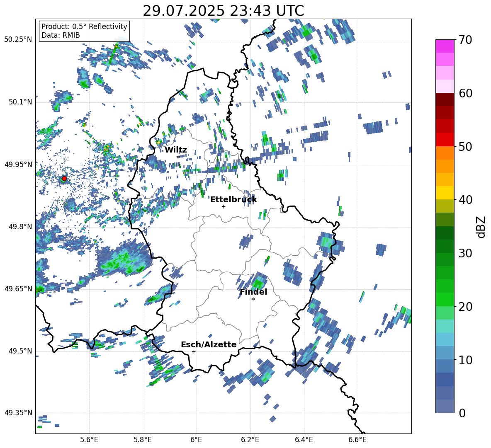Viewport: 491px width, 448px height.
Task: Click colorbar tick label 20
Action: tap(465, 307)
